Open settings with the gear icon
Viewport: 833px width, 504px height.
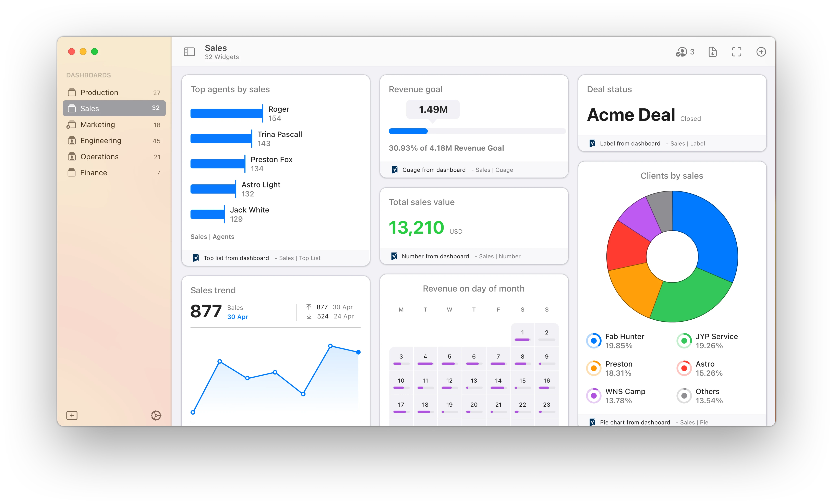[x=156, y=415]
